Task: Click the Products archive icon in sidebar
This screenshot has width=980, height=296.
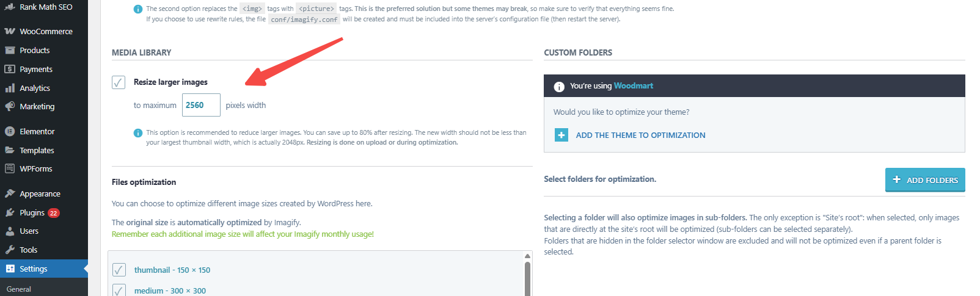Action: pos(10,50)
